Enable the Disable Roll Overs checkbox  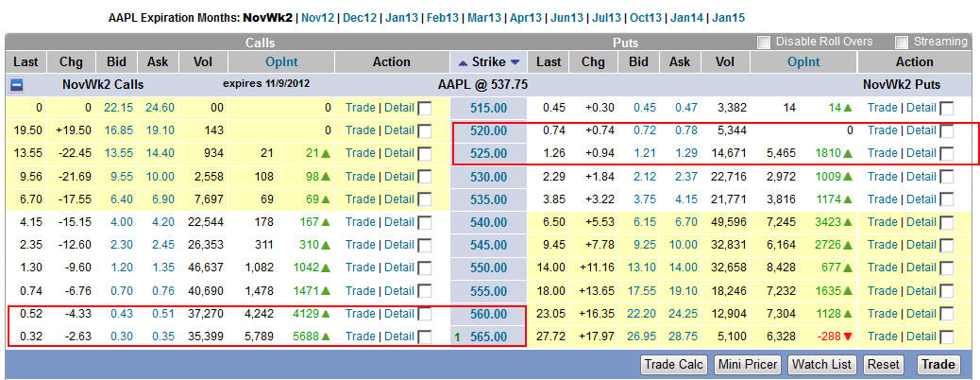coord(764,43)
